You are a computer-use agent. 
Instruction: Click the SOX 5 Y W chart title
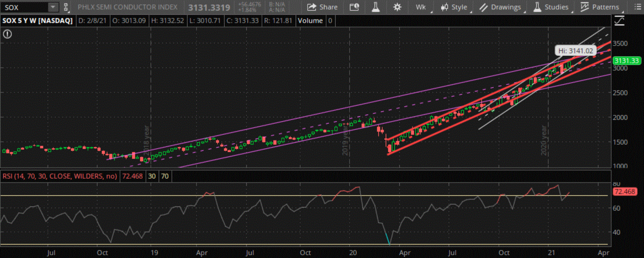[37, 21]
